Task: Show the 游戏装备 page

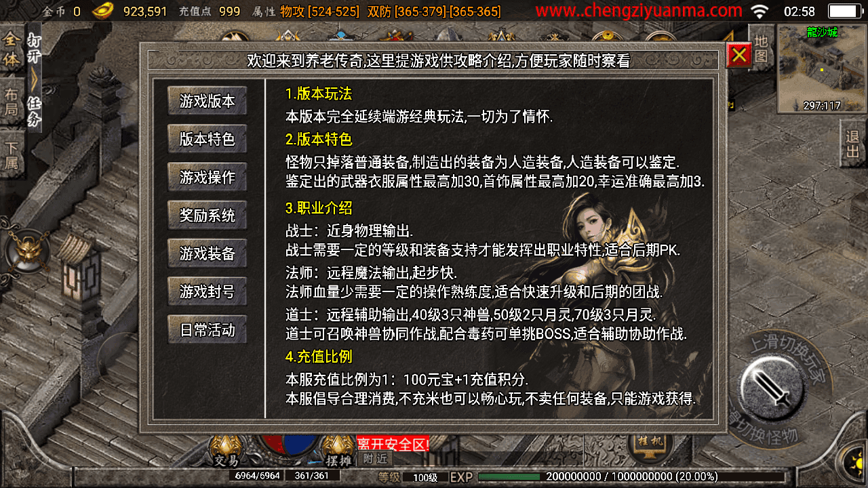Action: click(208, 253)
